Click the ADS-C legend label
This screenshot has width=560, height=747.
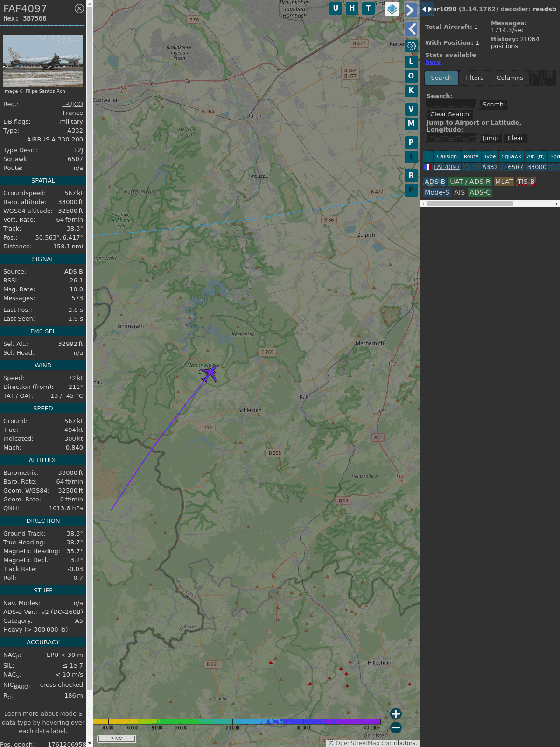coord(480,192)
